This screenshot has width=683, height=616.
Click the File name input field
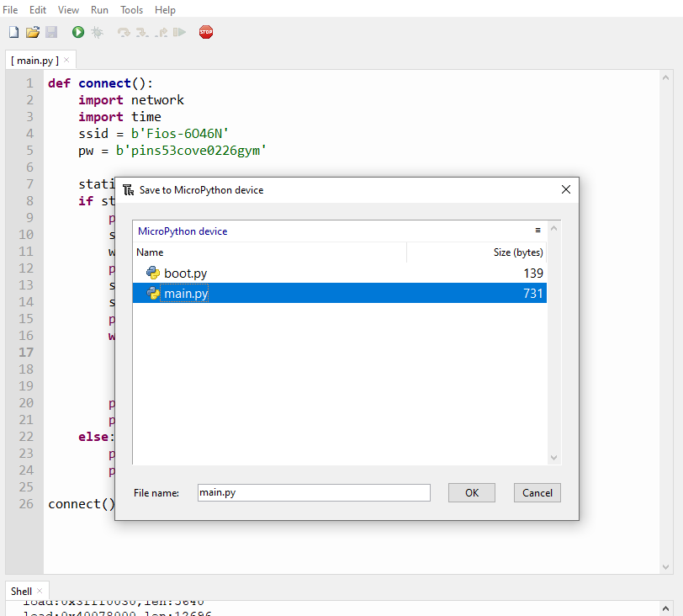pyautogui.click(x=314, y=492)
